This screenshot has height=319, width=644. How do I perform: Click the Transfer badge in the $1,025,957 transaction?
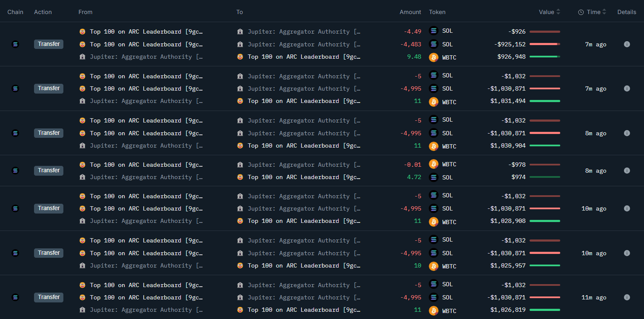tap(48, 253)
